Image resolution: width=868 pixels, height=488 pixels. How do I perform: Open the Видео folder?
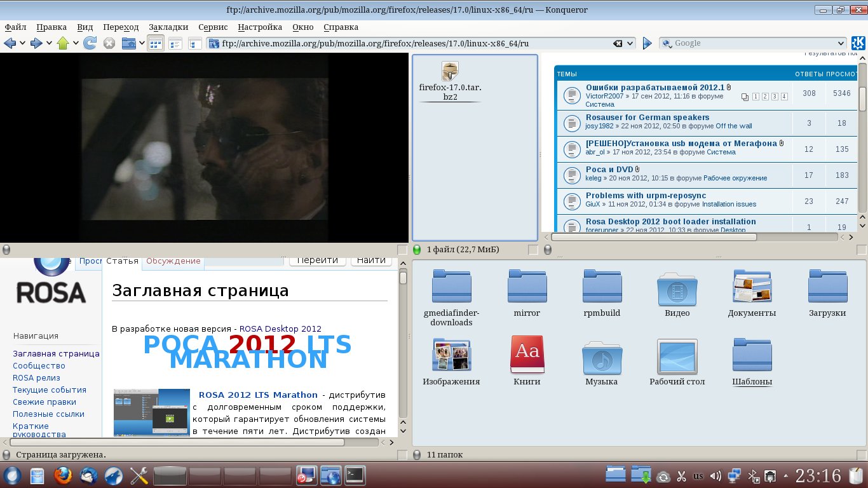677,294
